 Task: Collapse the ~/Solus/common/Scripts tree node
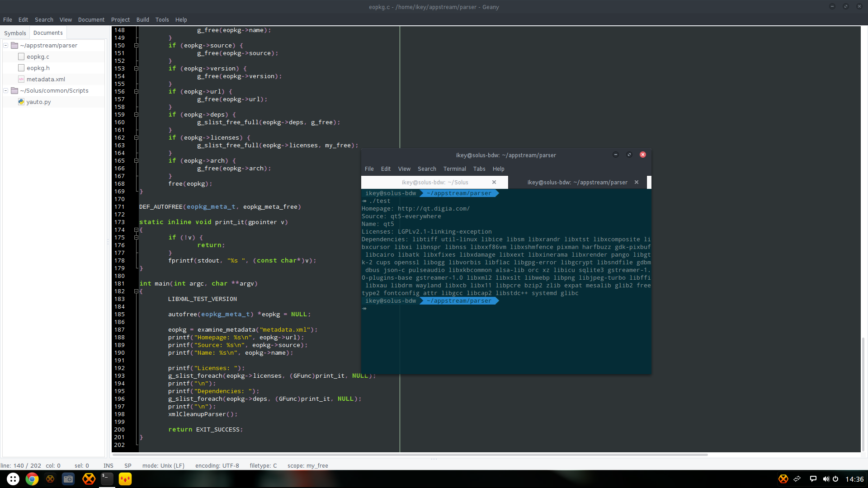tap(6, 90)
